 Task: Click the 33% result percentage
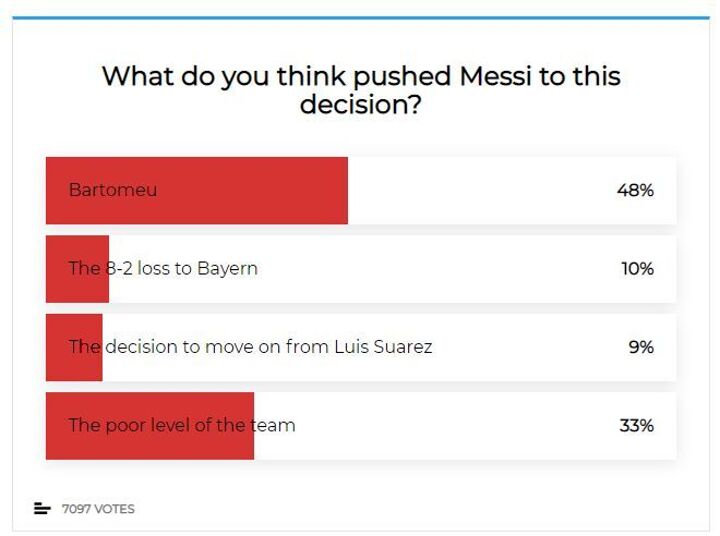tap(636, 425)
